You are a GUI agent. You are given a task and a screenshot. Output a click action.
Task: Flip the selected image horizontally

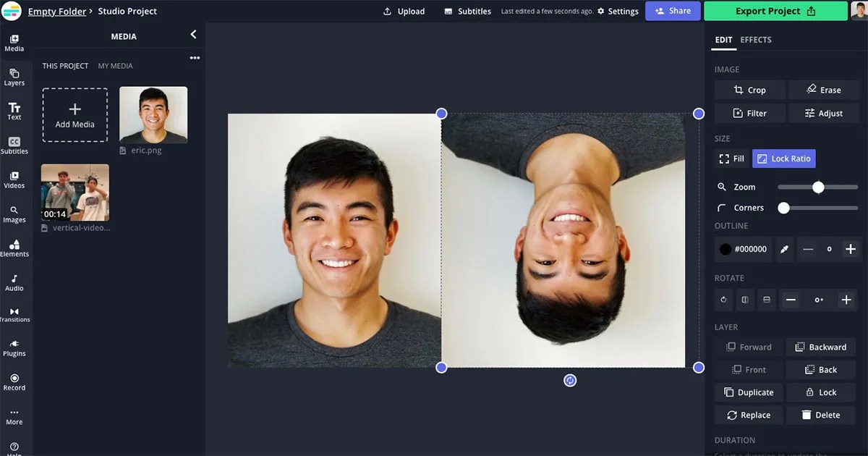744,299
